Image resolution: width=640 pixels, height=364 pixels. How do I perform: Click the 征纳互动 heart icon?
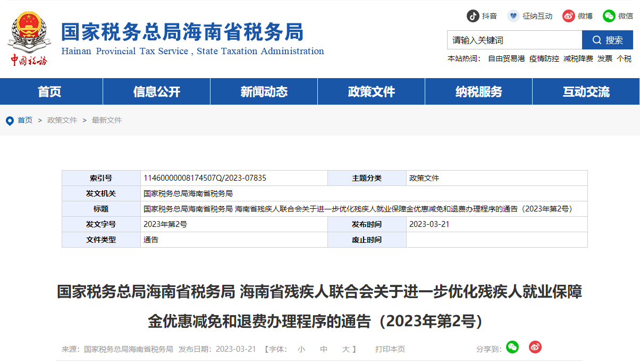[513, 16]
